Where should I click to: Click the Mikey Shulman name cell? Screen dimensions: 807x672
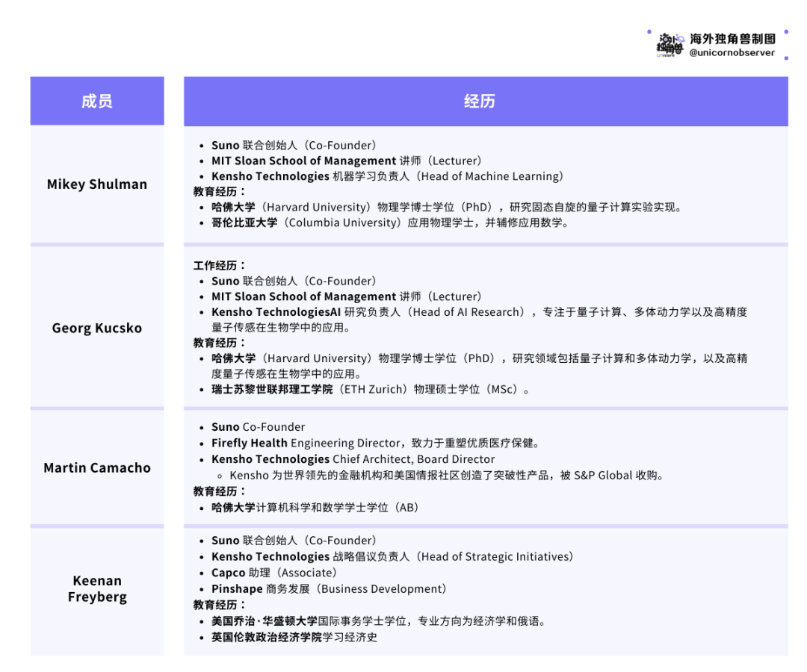pyautogui.click(x=97, y=184)
